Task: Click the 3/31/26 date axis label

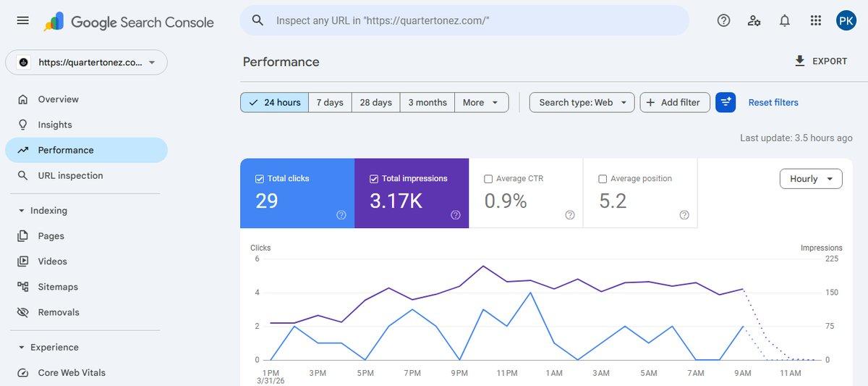Action: pos(270,381)
